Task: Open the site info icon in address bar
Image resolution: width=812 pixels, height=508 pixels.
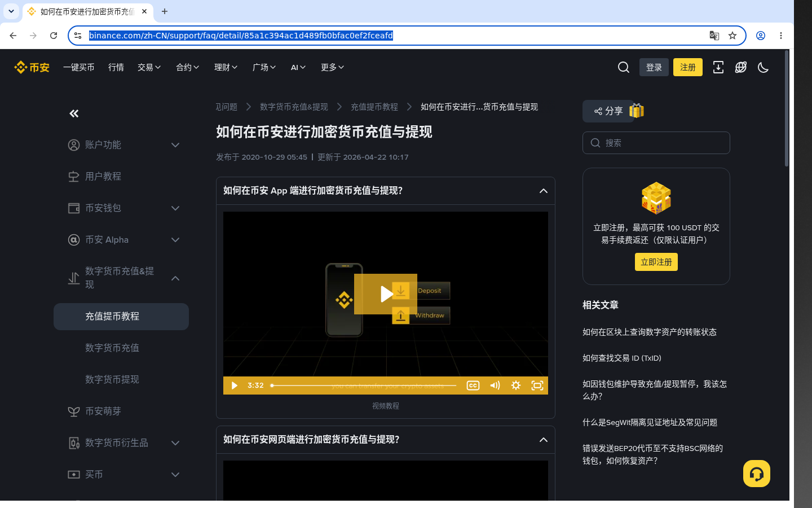Action: click(78, 36)
